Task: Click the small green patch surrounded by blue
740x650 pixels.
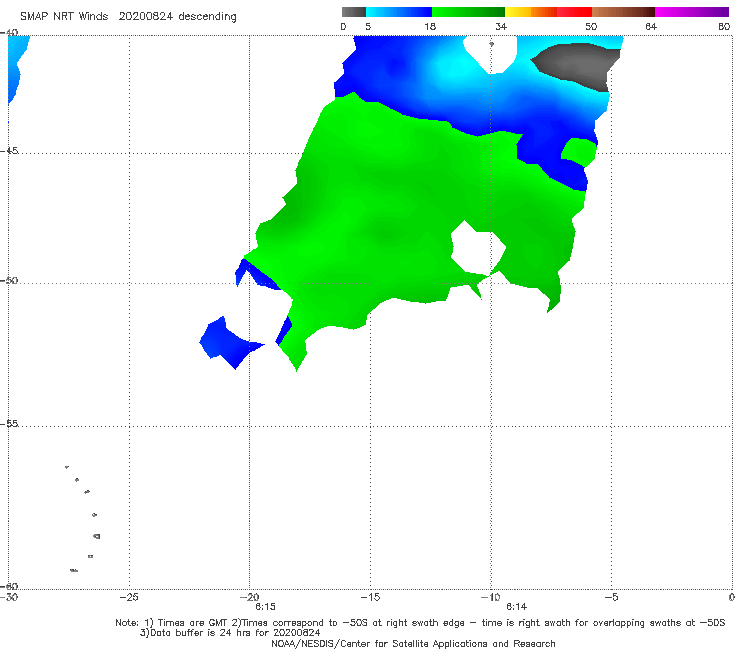Action: pyautogui.click(x=579, y=152)
